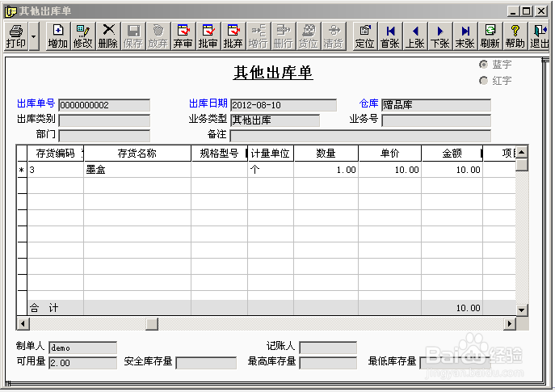This screenshot has height=392, width=555.
Task: Click the horizontal scroll left arrow
Action: [x=23, y=323]
